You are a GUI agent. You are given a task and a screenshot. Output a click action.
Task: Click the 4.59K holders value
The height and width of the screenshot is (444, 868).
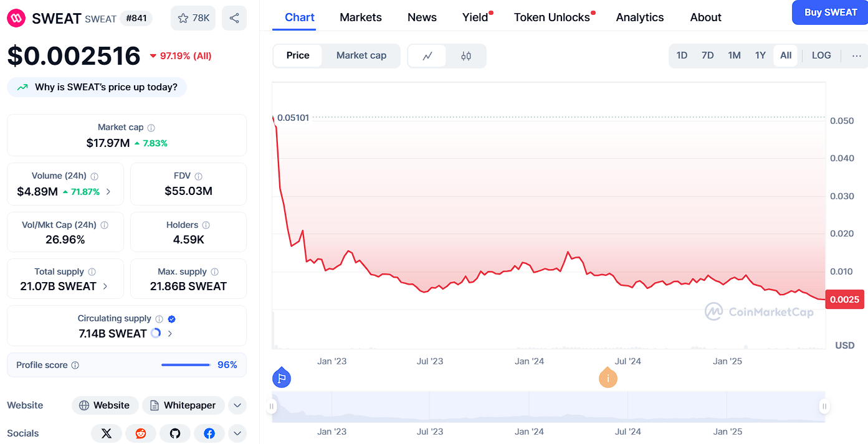coord(189,240)
